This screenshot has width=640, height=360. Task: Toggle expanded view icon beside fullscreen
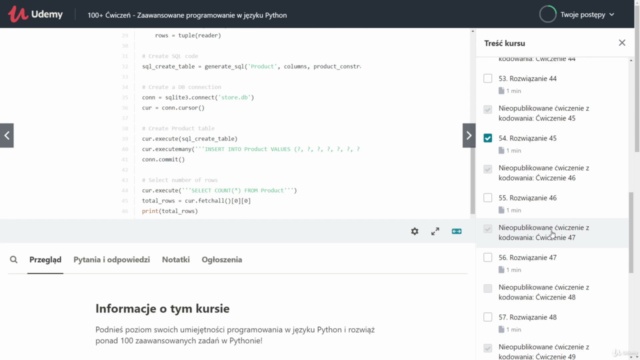456,231
